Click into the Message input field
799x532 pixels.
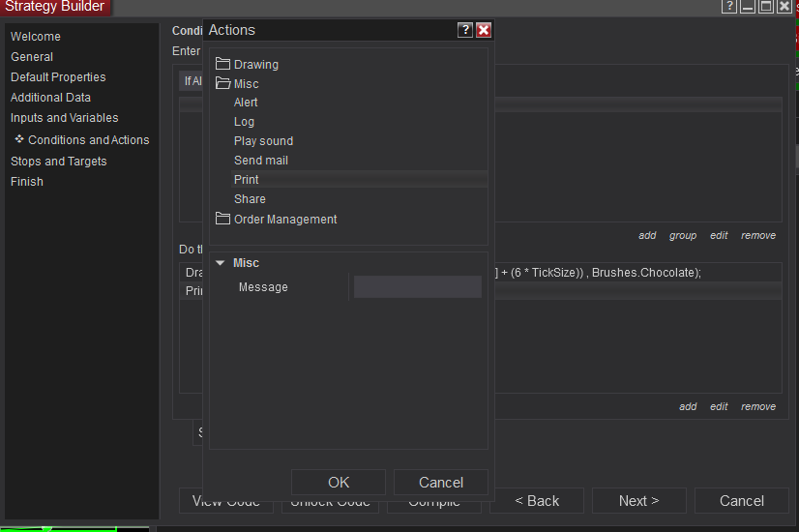point(417,287)
